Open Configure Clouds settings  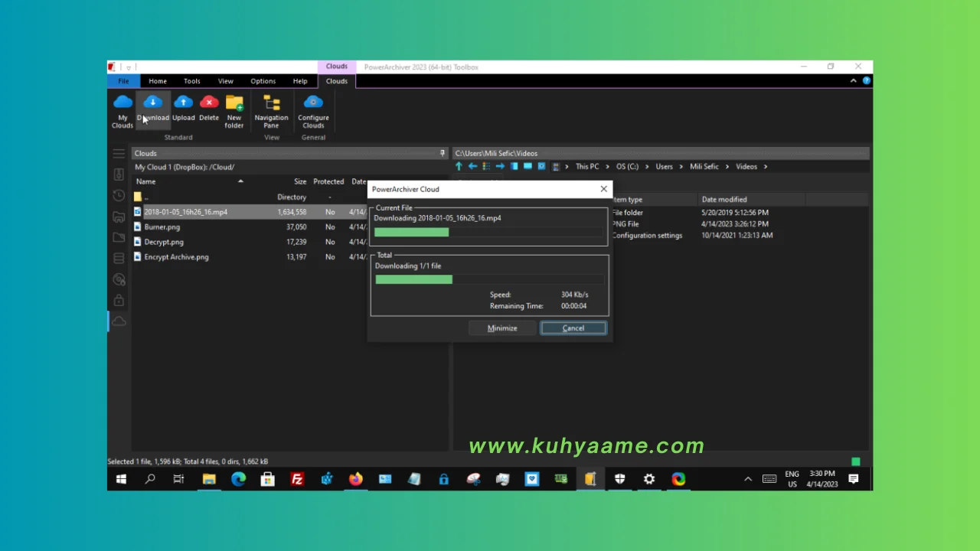[x=313, y=111]
